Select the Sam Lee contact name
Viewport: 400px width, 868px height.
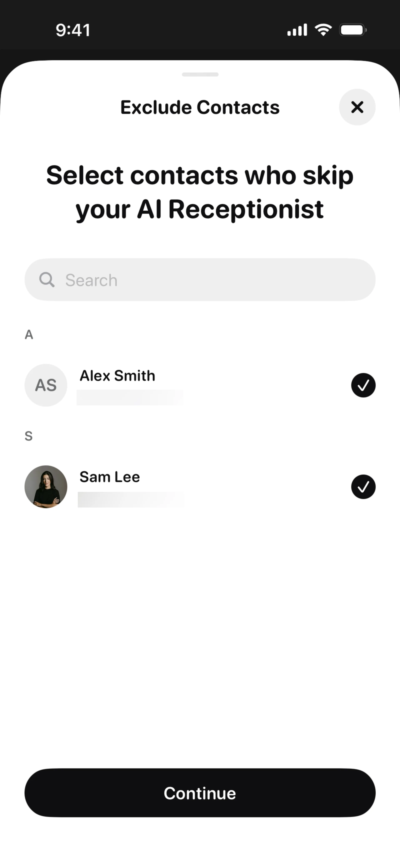tap(109, 477)
